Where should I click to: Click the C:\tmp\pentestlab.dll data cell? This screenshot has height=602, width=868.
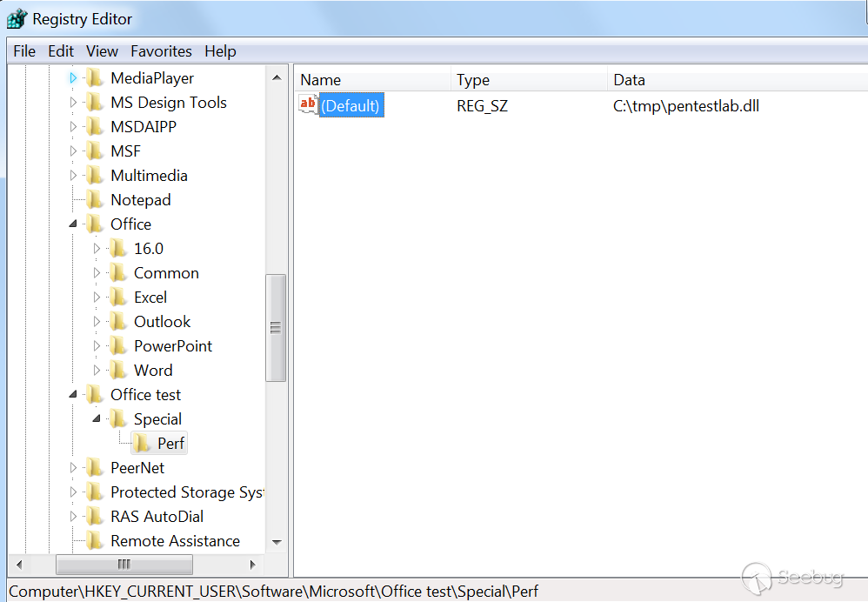[686, 106]
